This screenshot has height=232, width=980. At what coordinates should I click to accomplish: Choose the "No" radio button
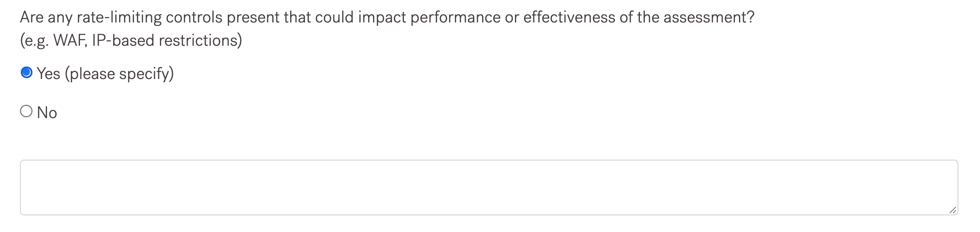tap(26, 111)
